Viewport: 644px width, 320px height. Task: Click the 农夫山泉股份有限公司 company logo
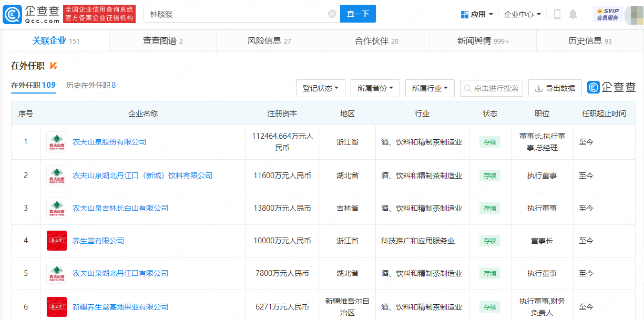57,142
